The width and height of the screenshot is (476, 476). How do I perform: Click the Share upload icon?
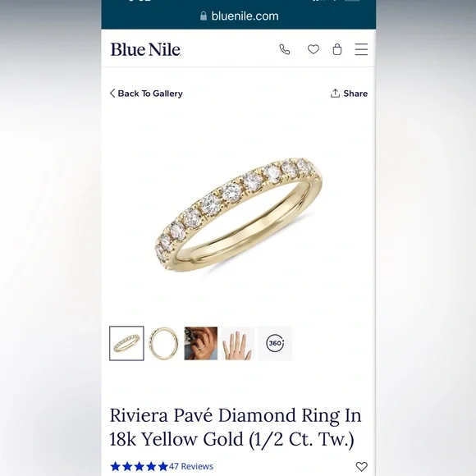335,94
